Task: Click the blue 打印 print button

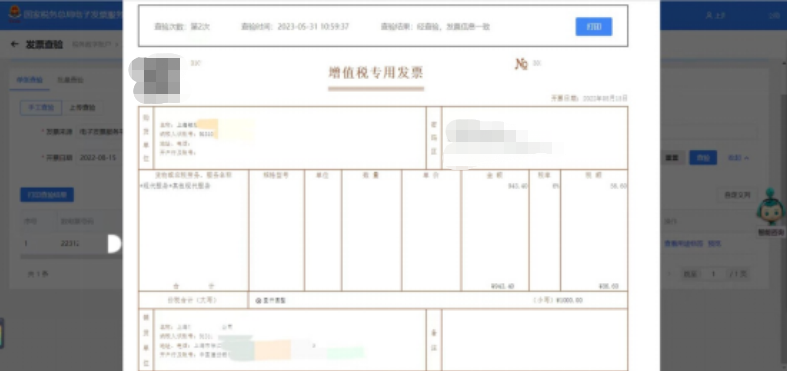Action: click(x=594, y=27)
